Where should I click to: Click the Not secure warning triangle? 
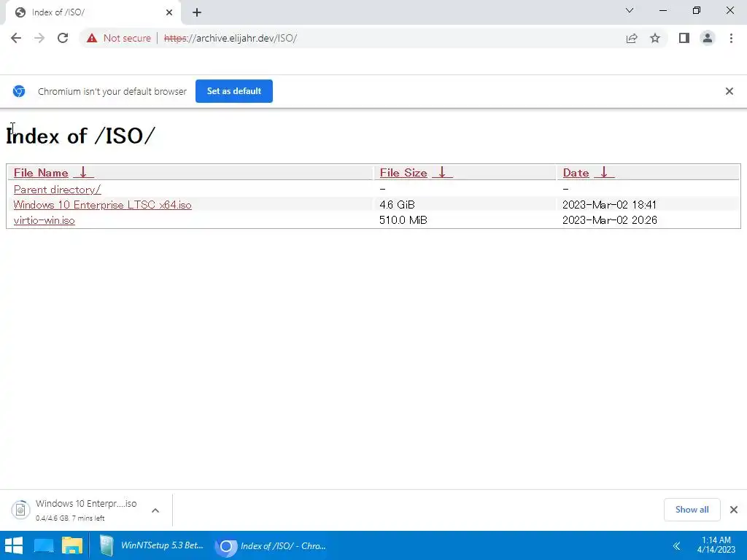click(x=92, y=38)
